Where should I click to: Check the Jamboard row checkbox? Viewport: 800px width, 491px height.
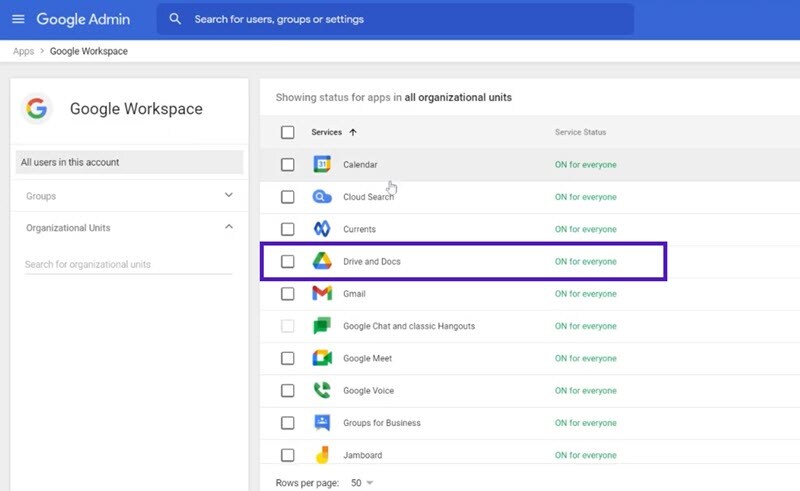(x=288, y=455)
